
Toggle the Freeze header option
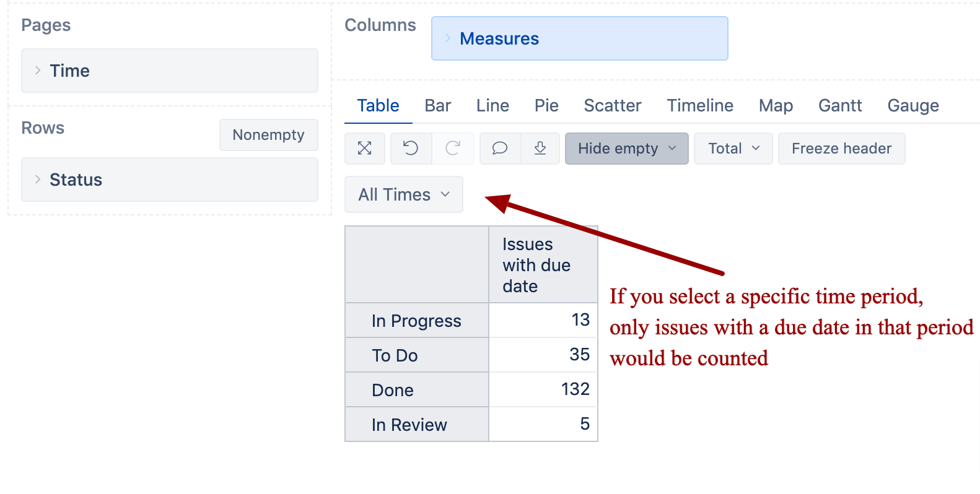coord(841,149)
